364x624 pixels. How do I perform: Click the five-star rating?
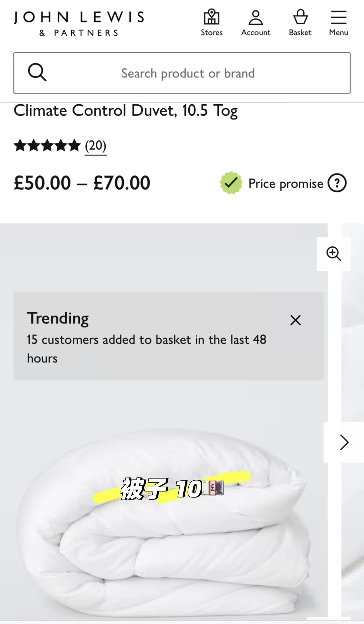47,146
